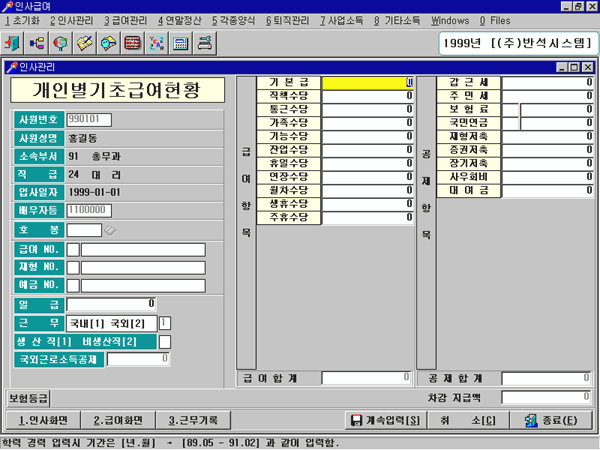Open the Windows menu in the menu bar
Viewport: 600px width, 450px height.
(x=451, y=20)
